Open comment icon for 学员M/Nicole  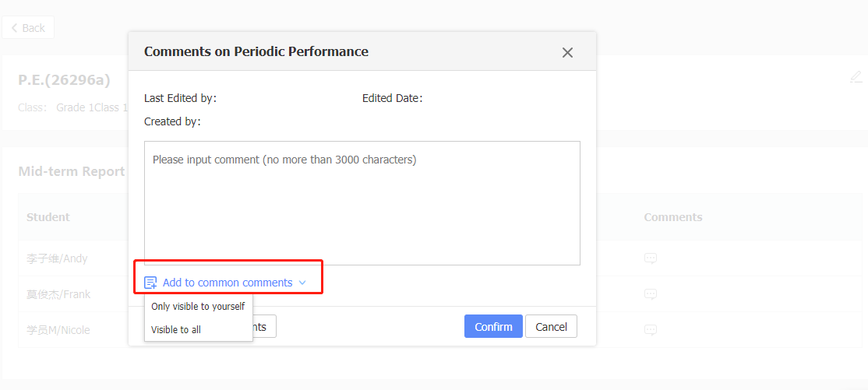651,330
